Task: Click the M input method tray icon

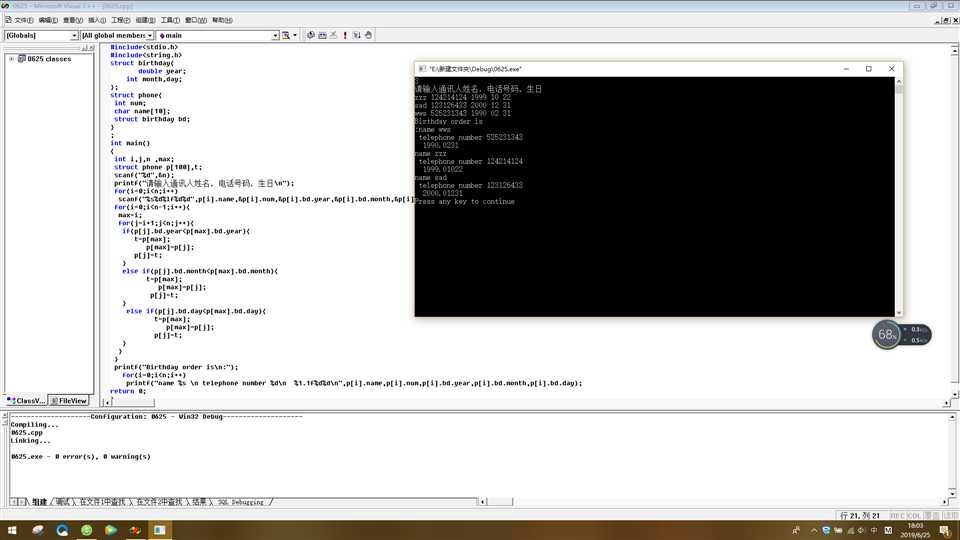Action: [x=888, y=531]
